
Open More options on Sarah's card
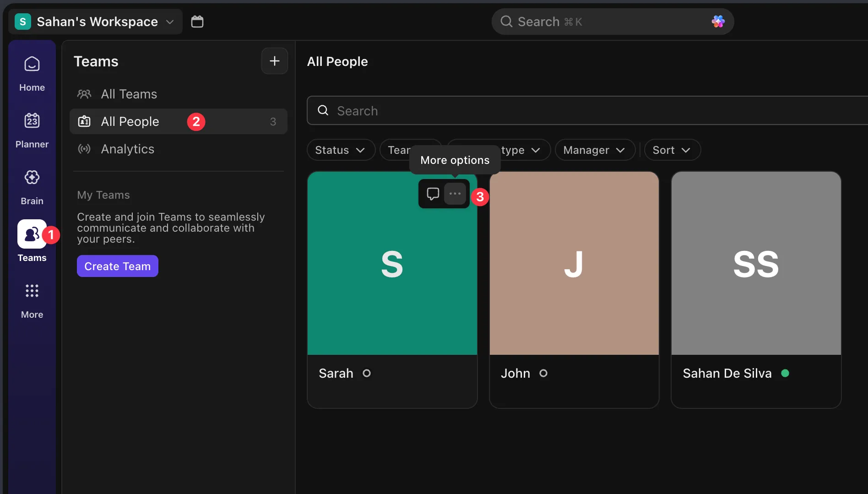click(455, 193)
